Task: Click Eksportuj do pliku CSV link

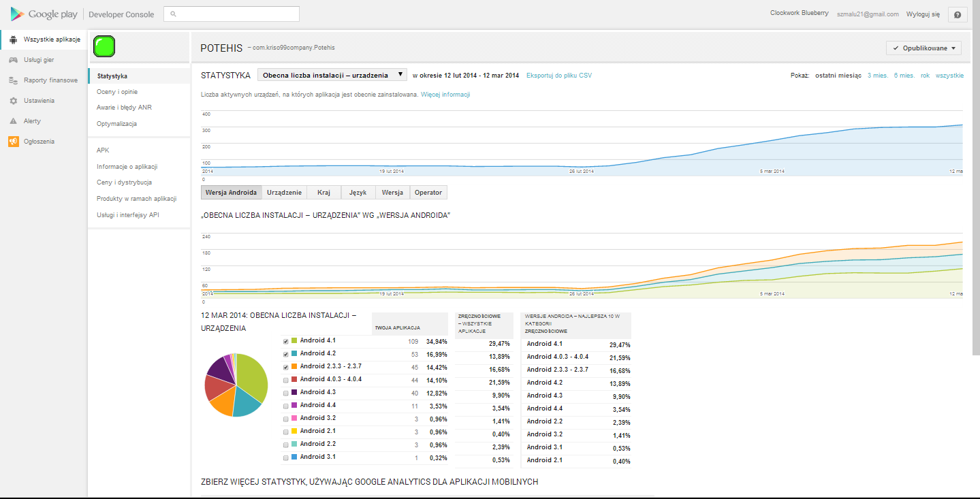Action: click(x=558, y=76)
